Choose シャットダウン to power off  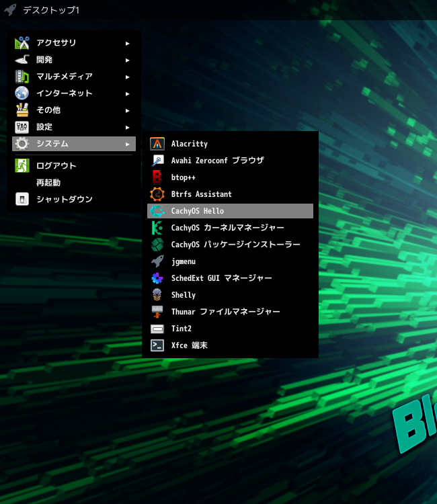[74, 200]
